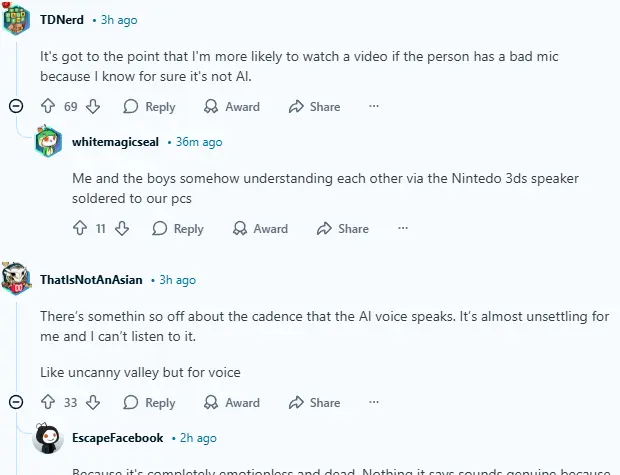The image size is (620, 475).
Task: Open EscapeFacebook's user profile link
Action: (117, 437)
